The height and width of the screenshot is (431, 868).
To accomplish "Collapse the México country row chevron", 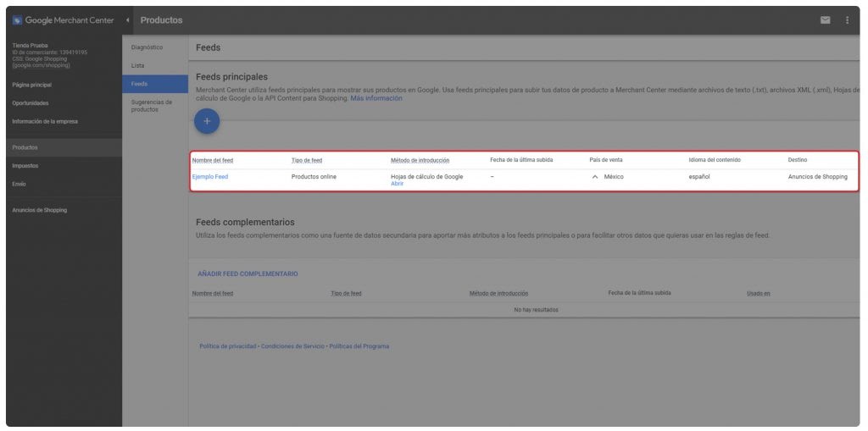I will 595,177.
